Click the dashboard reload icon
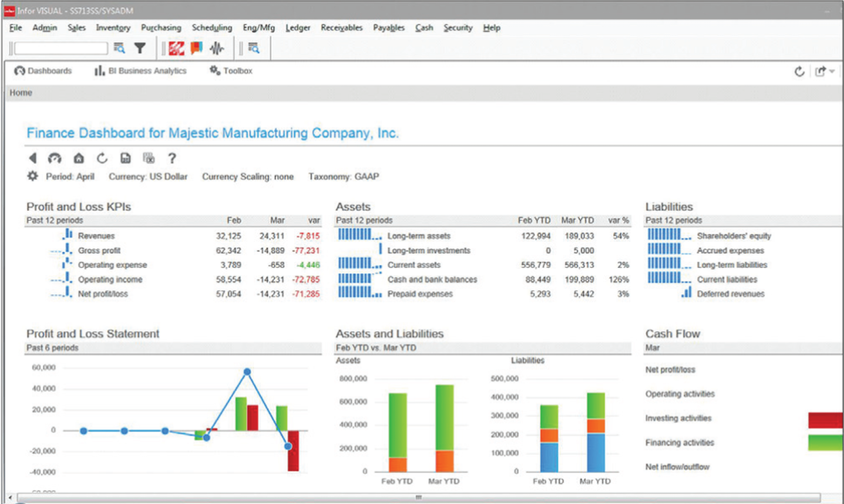 click(102, 158)
